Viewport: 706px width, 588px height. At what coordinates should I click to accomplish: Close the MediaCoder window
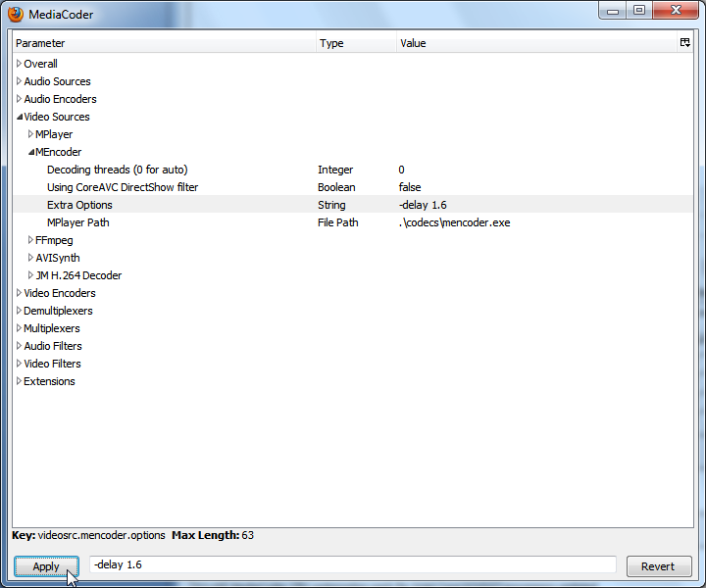click(x=676, y=11)
